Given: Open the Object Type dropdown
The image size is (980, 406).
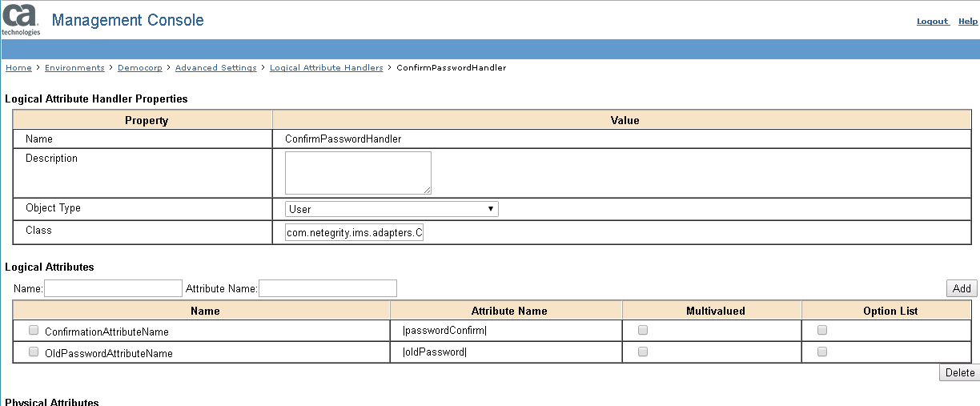Looking at the screenshot, I should [392, 209].
